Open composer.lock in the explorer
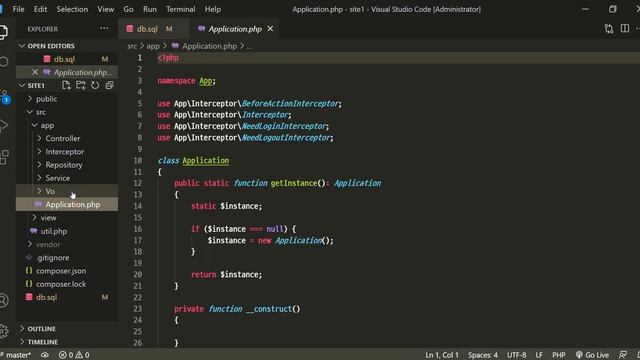 coord(67,284)
